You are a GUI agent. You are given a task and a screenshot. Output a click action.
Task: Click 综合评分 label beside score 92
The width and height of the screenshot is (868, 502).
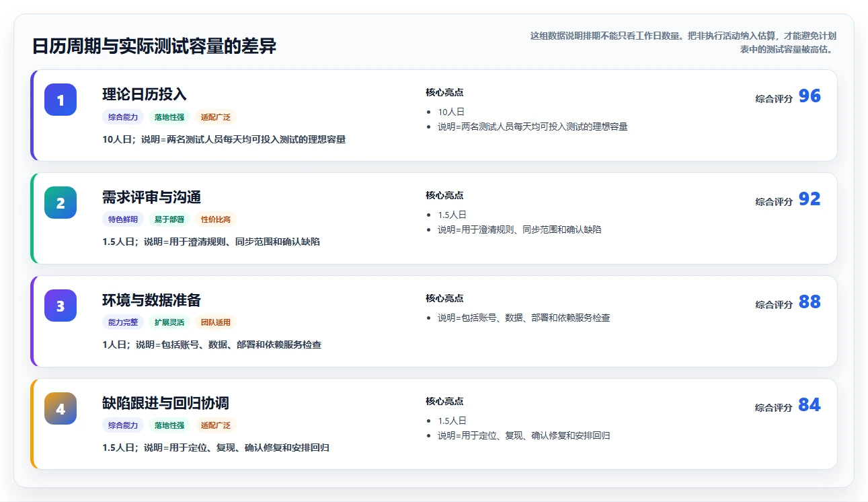click(774, 202)
